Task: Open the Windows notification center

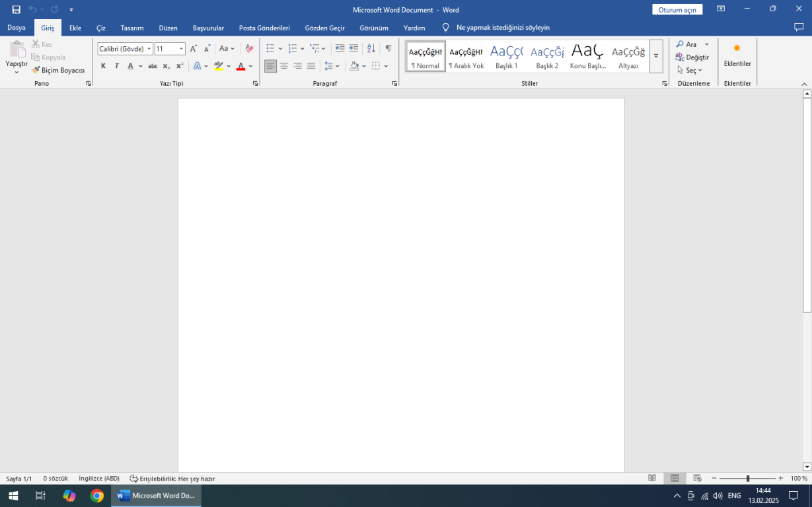Action: (794, 496)
